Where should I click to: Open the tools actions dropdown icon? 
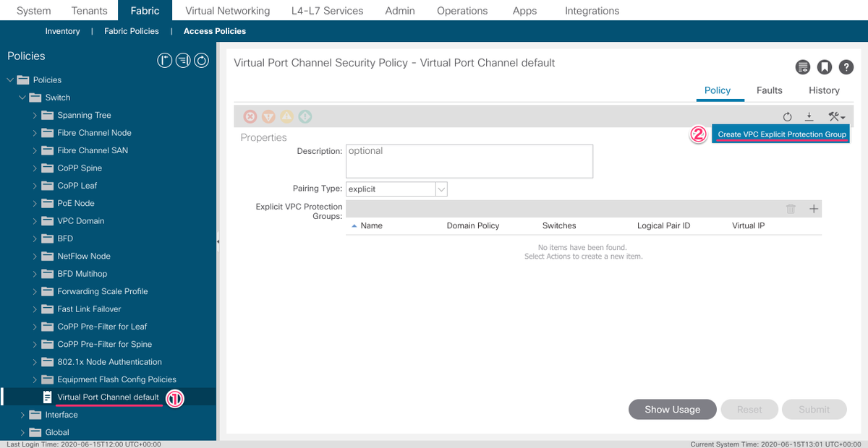click(x=836, y=116)
